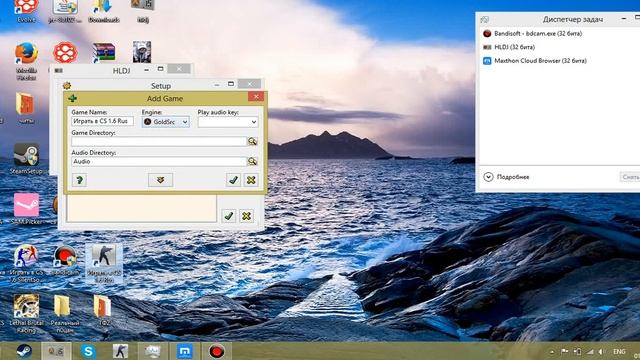This screenshot has width=640, height=360.
Task: Click the empty Game Directory field
Action: pos(159,141)
